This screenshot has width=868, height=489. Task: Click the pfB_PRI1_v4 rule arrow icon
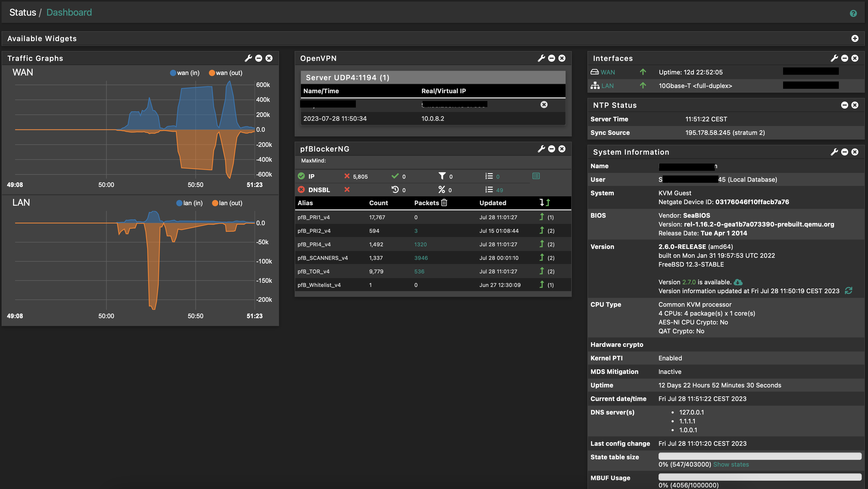pyautogui.click(x=542, y=217)
